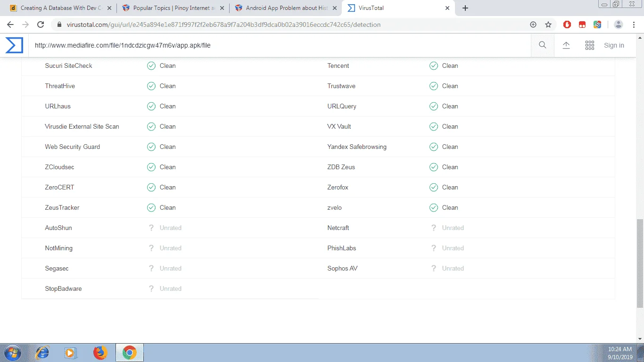Click Zerofox vendor name

pyautogui.click(x=338, y=187)
